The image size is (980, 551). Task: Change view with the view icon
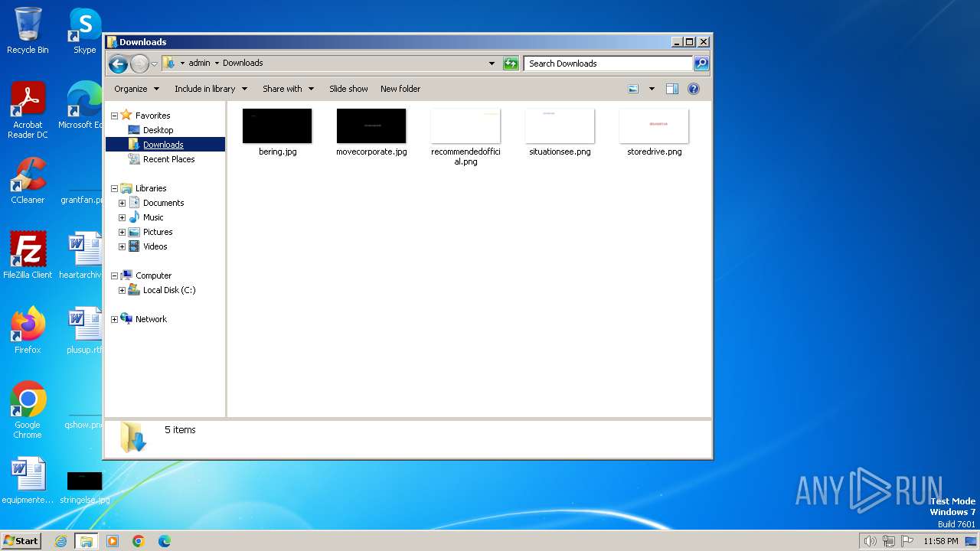coord(633,89)
